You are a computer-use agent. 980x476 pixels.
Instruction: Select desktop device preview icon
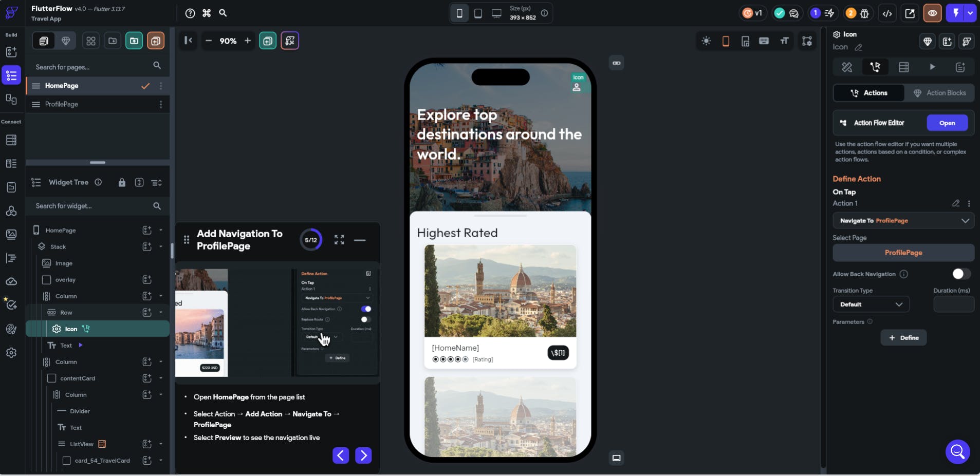tap(496, 13)
